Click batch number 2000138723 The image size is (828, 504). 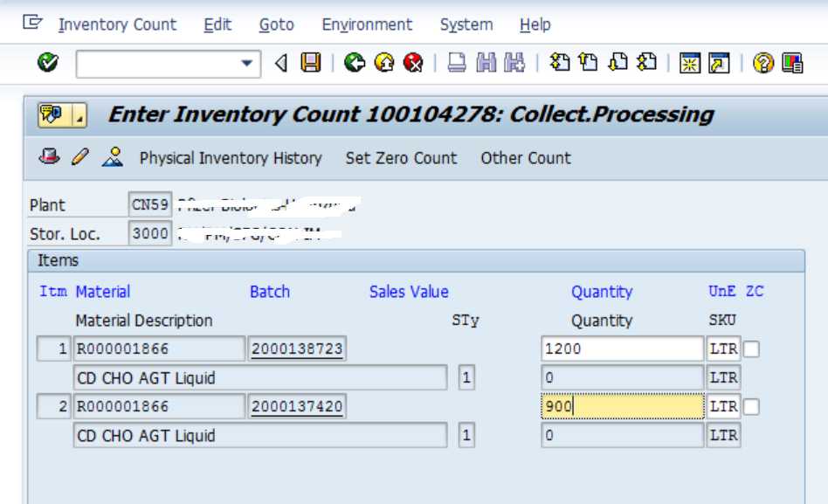click(x=297, y=349)
